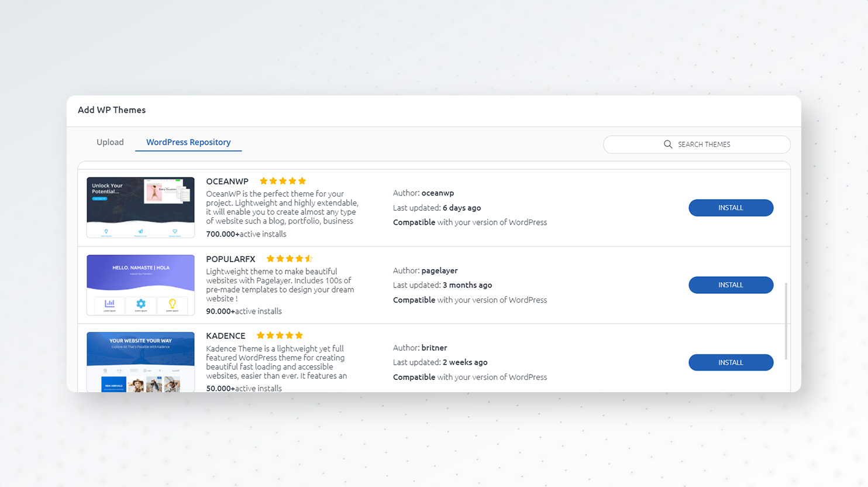The height and width of the screenshot is (487, 868).
Task: Click the Kadence description paragraph
Action: pos(277,362)
